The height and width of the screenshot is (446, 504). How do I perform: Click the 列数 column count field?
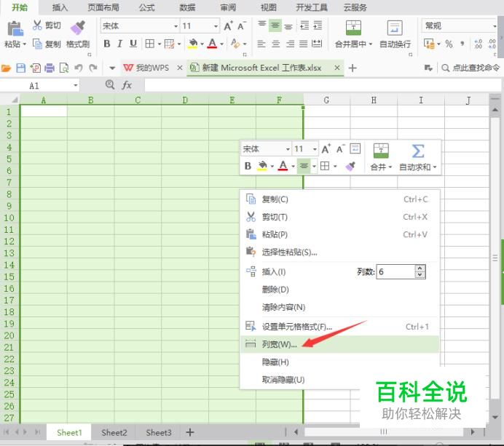pyautogui.click(x=396, y=271)
